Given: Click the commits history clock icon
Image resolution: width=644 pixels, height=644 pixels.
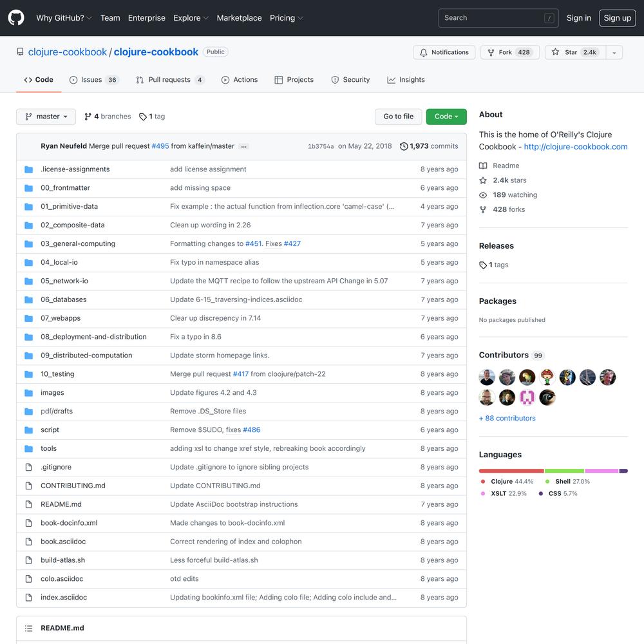Looking at the screenshot, I should point(404,146).
